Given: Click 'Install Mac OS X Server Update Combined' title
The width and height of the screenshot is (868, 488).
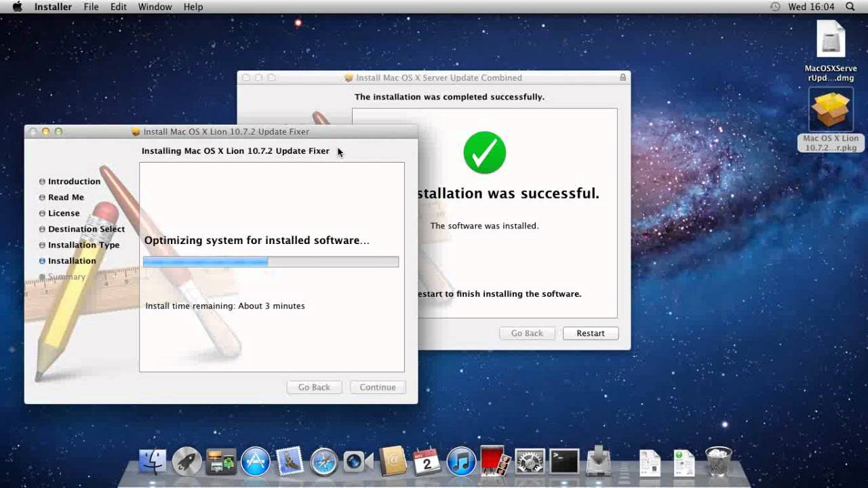Looking at the screenshot, I should click(439, 78).
